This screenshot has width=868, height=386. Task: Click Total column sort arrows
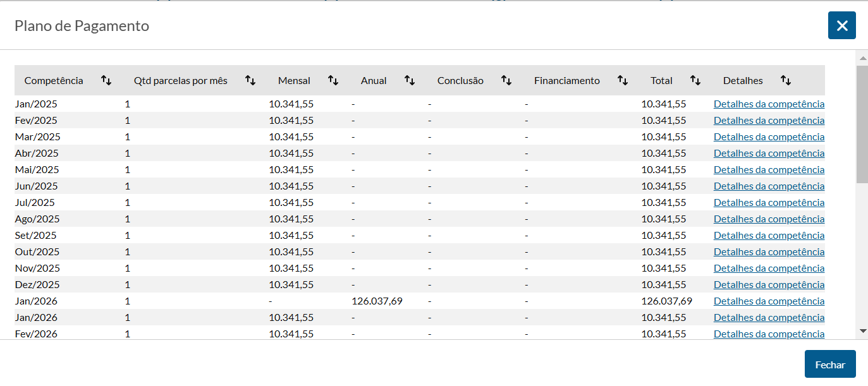(x=695, y=80)
